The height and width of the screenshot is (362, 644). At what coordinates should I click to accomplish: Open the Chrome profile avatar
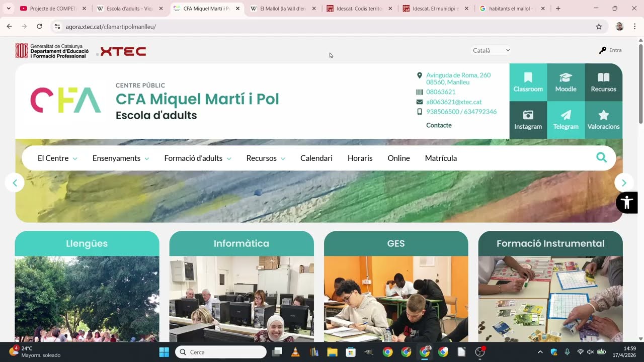pos(619,27)
